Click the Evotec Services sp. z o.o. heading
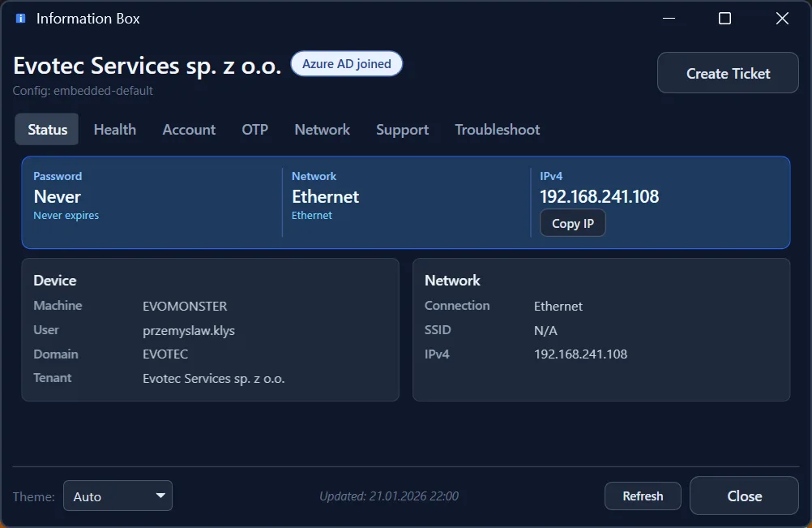812x528 pixels. click(147, 66)
